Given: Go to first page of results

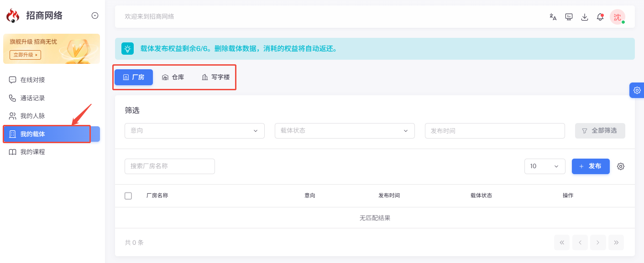Looking at the screenshot, I should (562, 242).
